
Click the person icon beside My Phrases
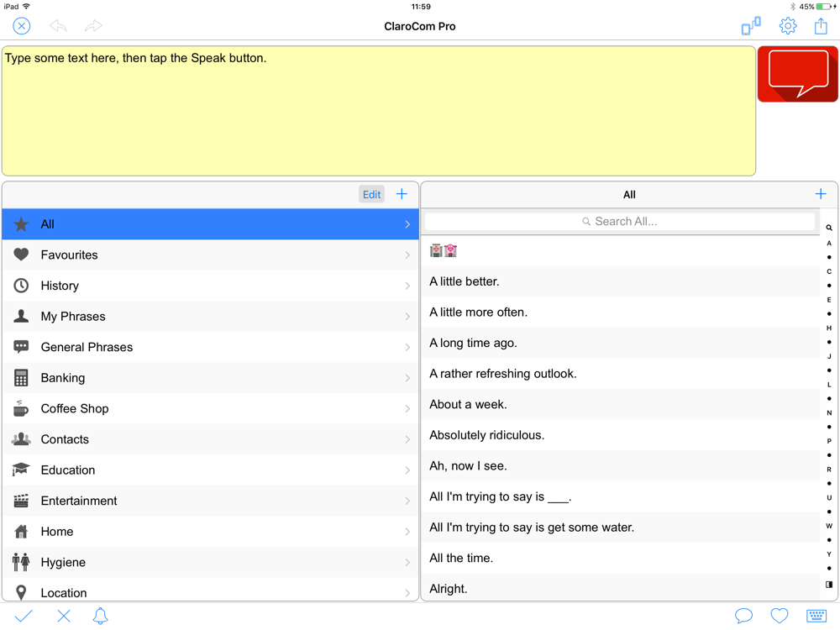tap(21, 316)
